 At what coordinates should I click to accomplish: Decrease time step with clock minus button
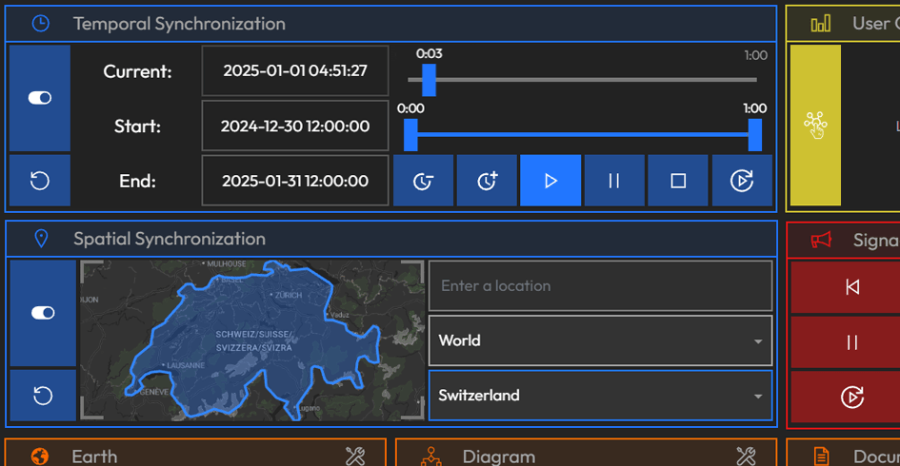423,181
